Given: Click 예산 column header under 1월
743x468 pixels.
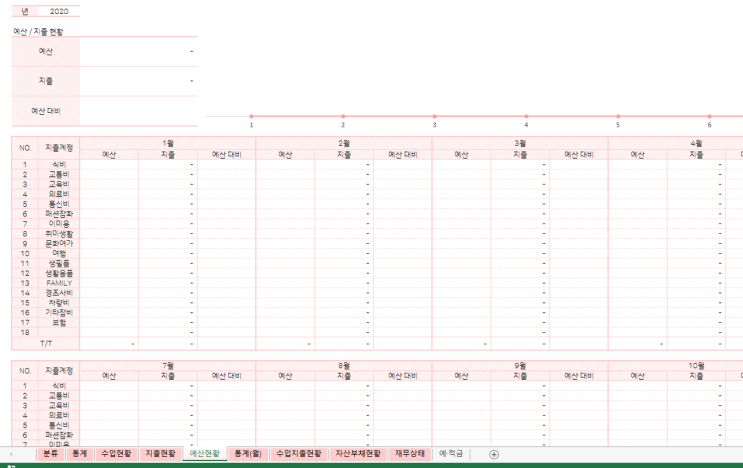Looking at the screenshot, I should [x=109, y=154].
